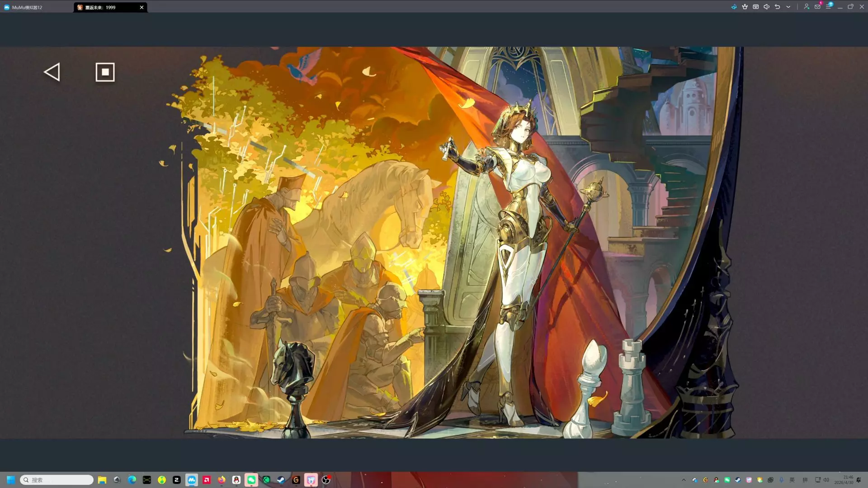Open the green Xbox app in the taskbar
The height and width of the screenshot is (488, 868).
point(266,480)
